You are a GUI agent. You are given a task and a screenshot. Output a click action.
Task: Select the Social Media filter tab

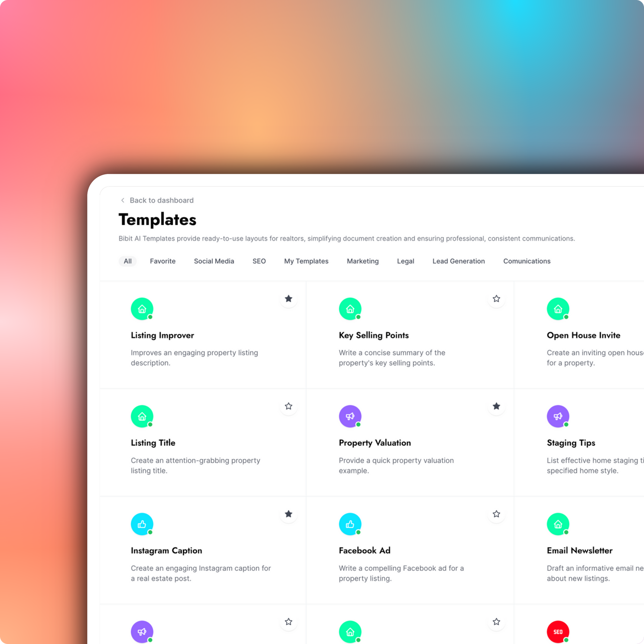click(x=214, y=261)
